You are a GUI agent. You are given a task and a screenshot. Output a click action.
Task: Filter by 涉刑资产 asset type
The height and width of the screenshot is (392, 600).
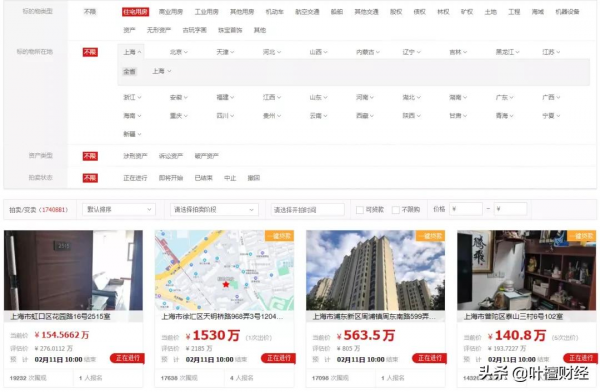click(135, 156)
